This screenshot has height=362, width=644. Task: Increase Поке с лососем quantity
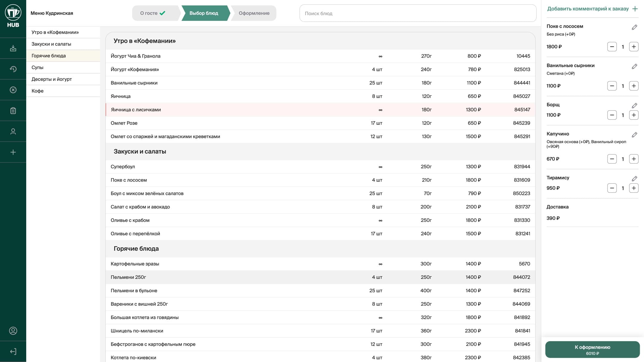(634, 47)
